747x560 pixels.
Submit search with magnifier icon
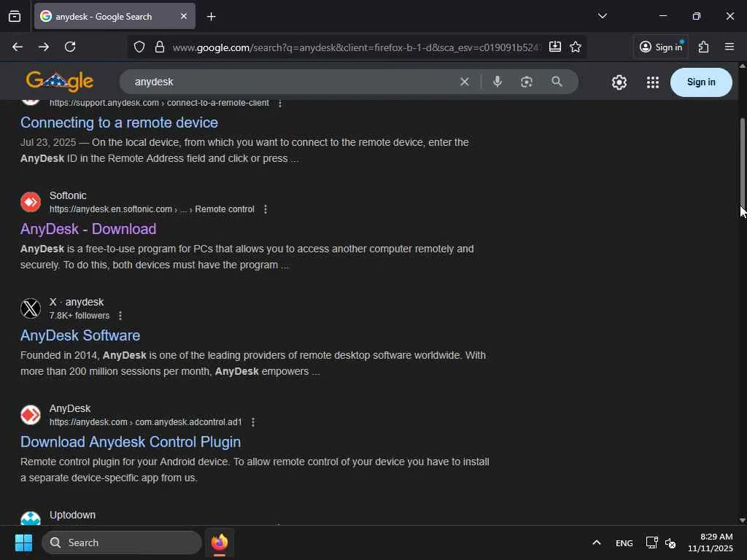(x=557, y=82)
